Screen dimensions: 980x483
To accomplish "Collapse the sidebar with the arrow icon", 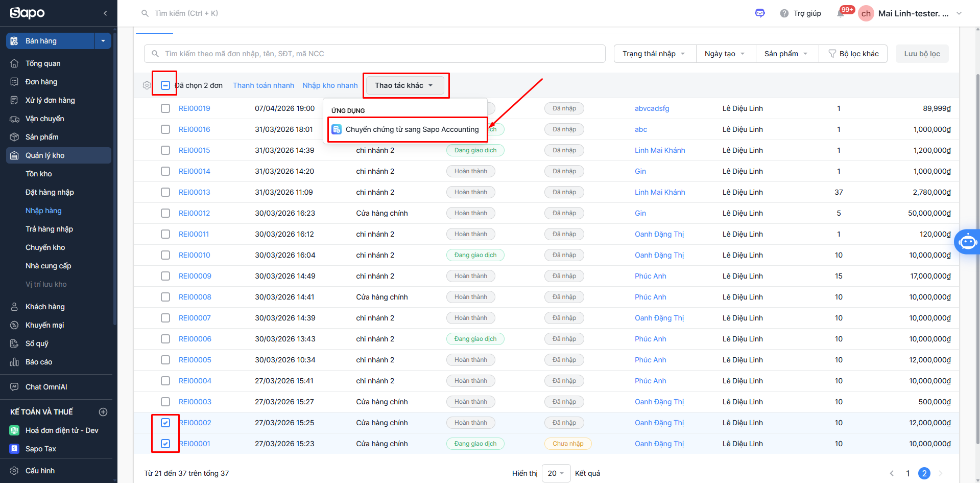I will 105,13.
